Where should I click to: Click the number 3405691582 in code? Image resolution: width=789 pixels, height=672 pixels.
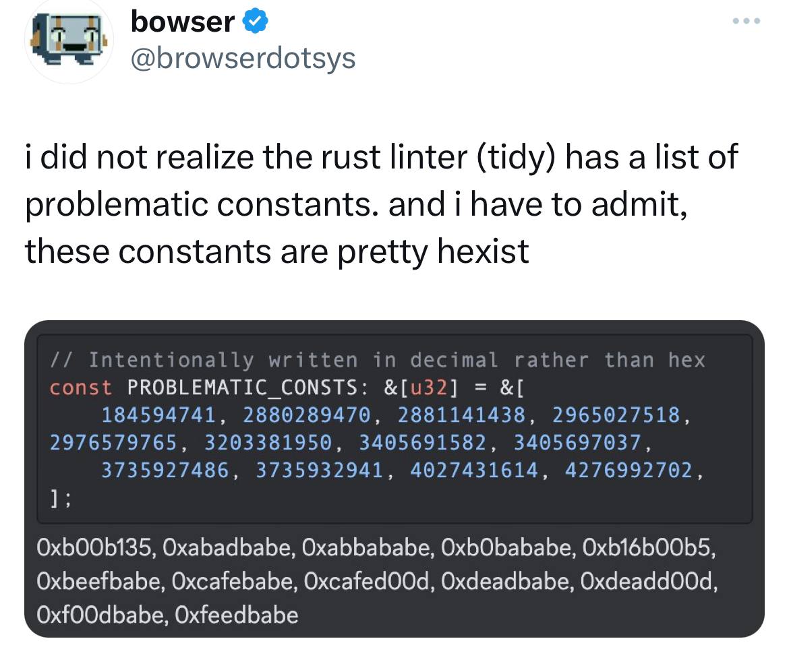coord(422,443)
